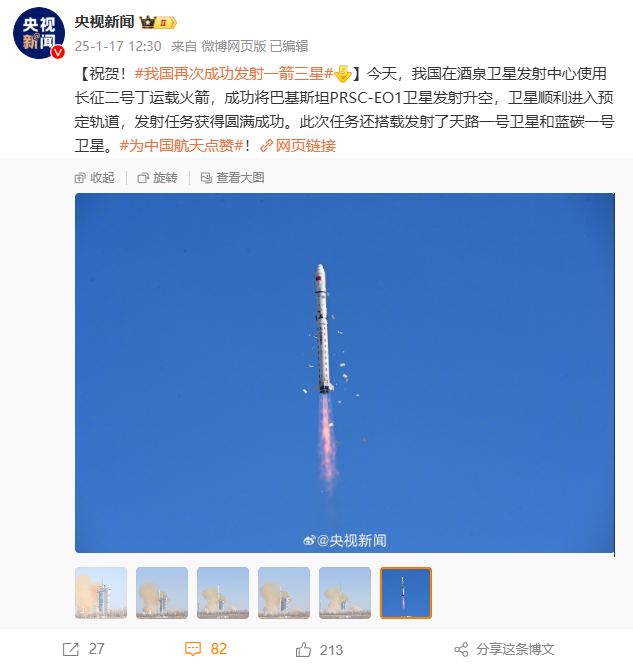Open hashtag #我国再次成功发射一箭三星#
This screenshot has height=666, width=633.
[234, 74]
